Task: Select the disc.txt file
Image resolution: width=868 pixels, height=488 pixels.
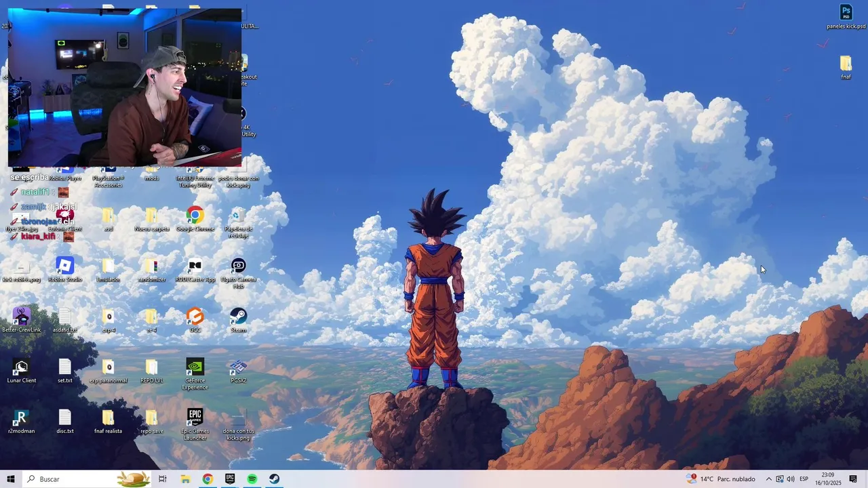Action: [65, 422]
